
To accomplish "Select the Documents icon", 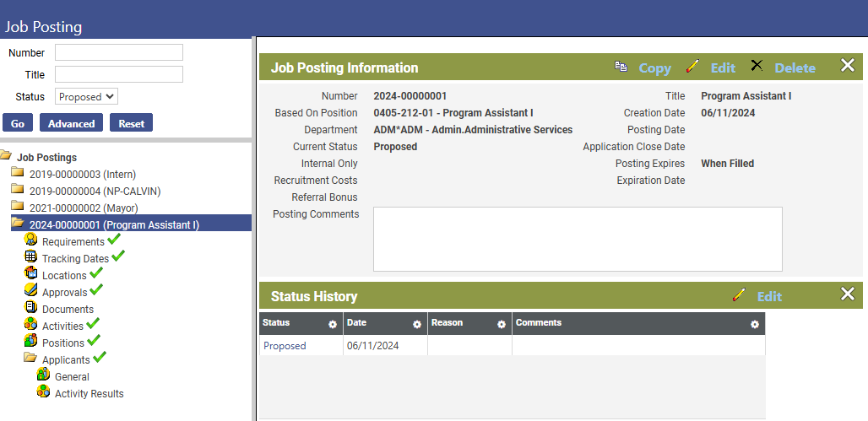I will pos(30,307).
